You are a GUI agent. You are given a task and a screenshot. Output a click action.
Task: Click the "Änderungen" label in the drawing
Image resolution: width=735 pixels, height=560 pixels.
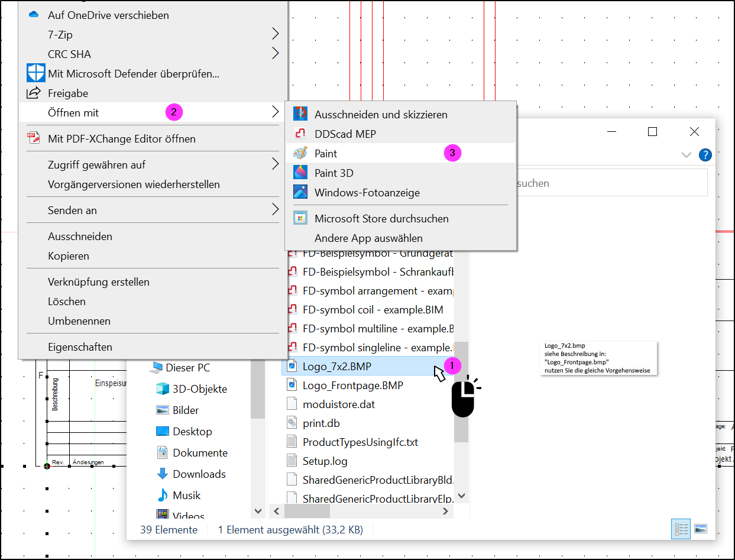(x=88, y=462)
